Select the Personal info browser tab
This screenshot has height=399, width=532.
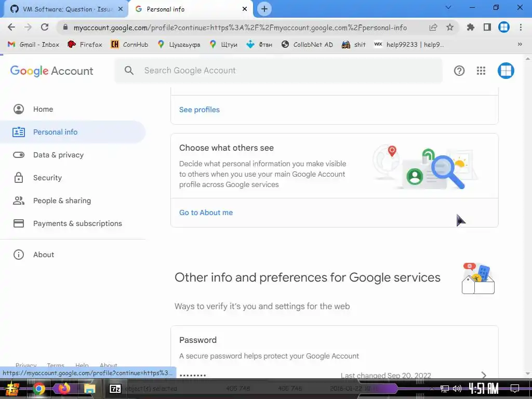(190, 9)
